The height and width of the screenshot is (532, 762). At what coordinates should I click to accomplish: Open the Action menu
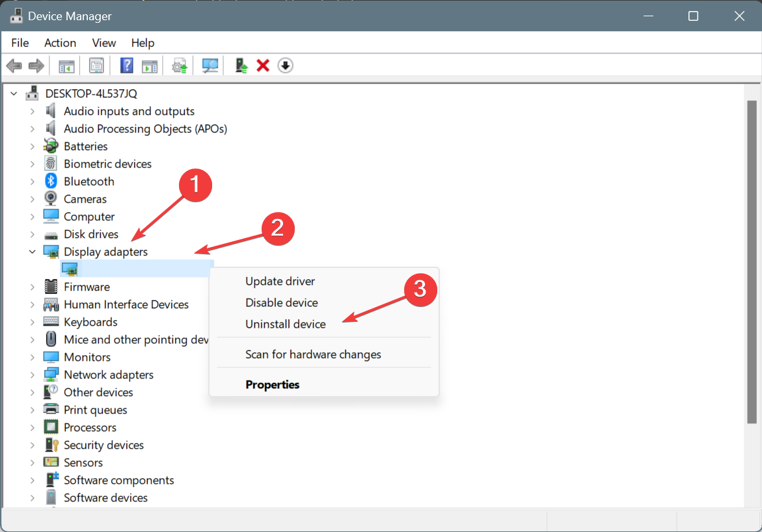tap(60, 43)
